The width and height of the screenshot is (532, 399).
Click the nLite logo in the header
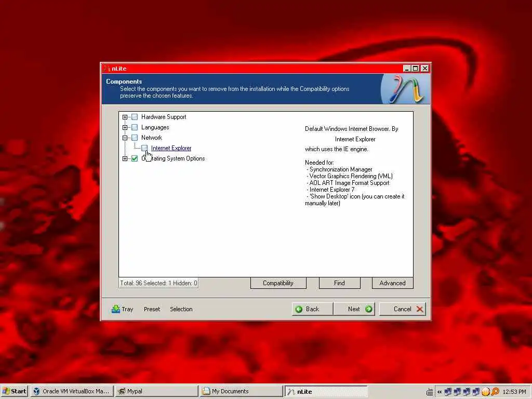click(x=405, y=89)
